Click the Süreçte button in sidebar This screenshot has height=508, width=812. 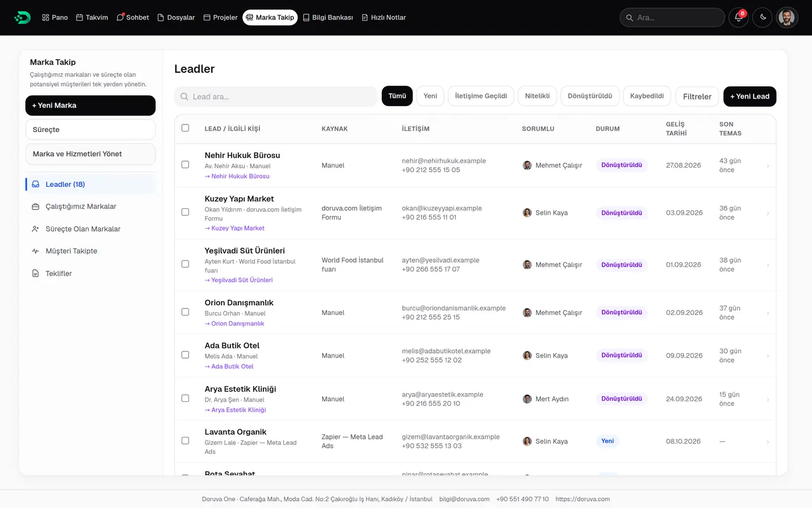[90, 130]
